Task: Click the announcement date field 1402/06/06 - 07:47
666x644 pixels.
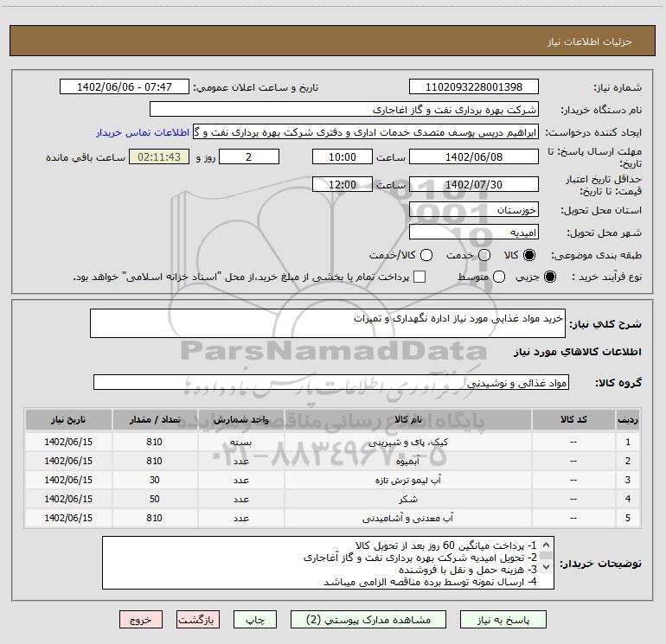Action: pos(125,87)
